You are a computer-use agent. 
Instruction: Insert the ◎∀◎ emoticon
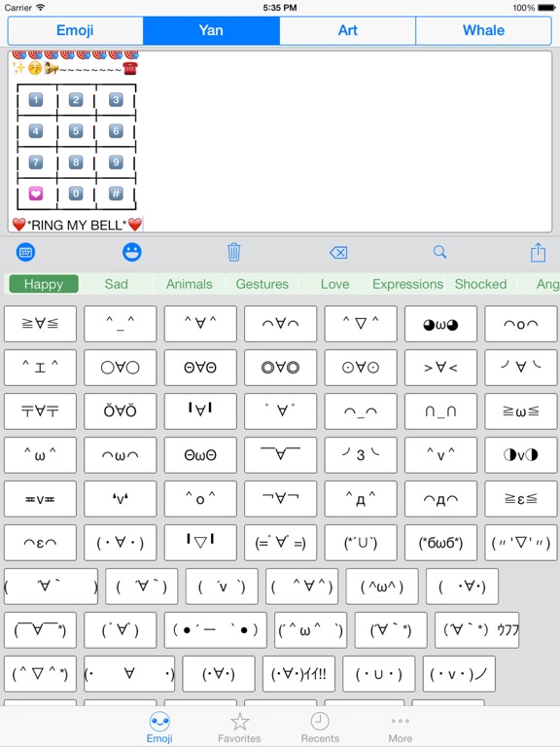pyautogui.click(x=280, y=368)
